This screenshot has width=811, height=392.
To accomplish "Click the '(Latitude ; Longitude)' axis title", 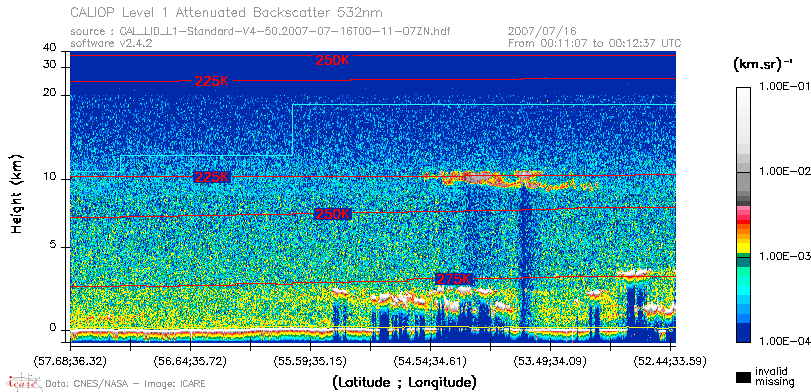I will (x=404, y=383).
